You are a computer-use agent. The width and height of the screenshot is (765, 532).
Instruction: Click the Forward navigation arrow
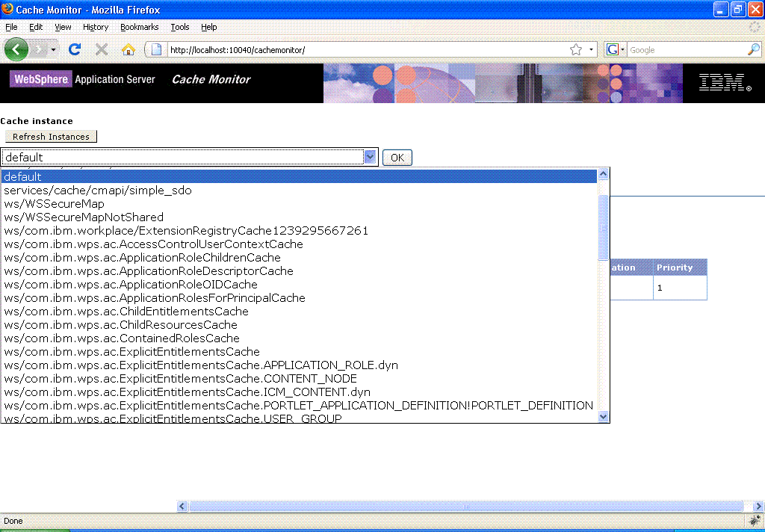point(38,49)
